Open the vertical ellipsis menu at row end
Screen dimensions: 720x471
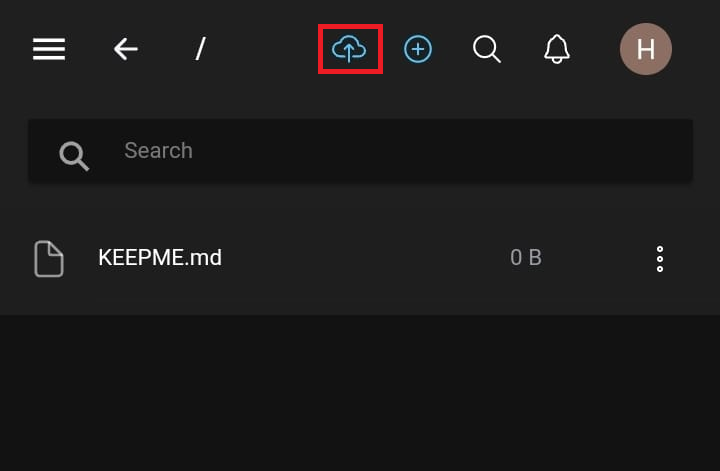pyautogui.click(x=660, y=259)
